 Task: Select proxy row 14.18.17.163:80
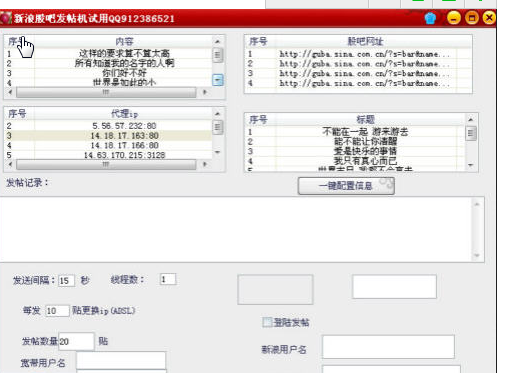108,135
